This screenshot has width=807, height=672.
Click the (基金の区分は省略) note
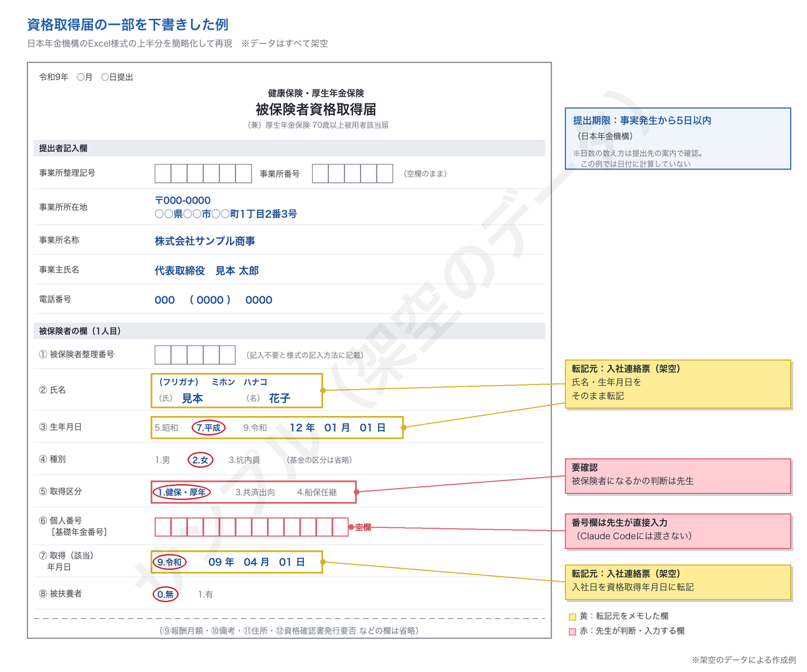coord(319,460)
